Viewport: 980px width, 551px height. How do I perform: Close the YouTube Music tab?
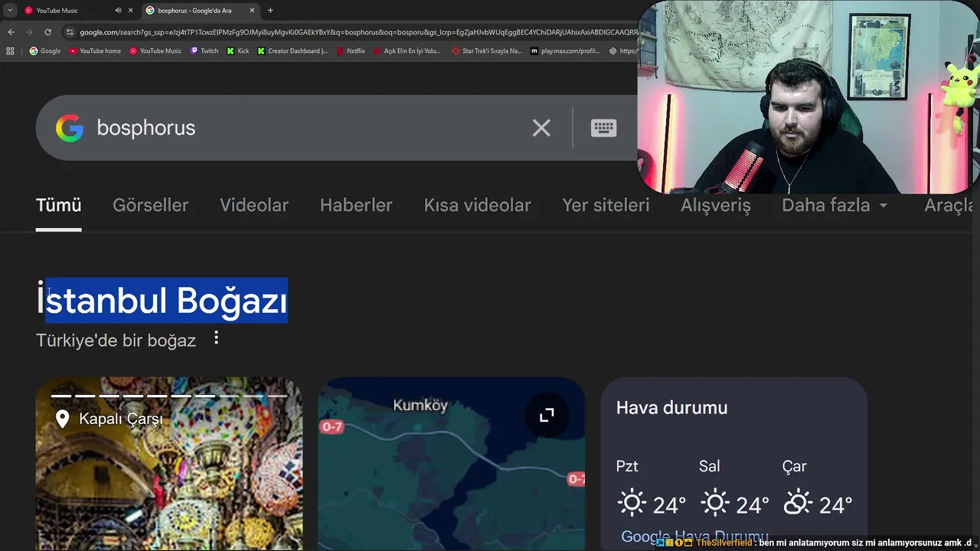point(130,11)
